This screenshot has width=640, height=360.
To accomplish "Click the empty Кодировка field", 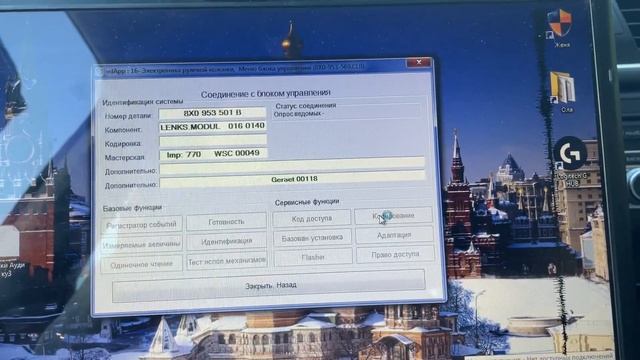I will tap(213, 140).
